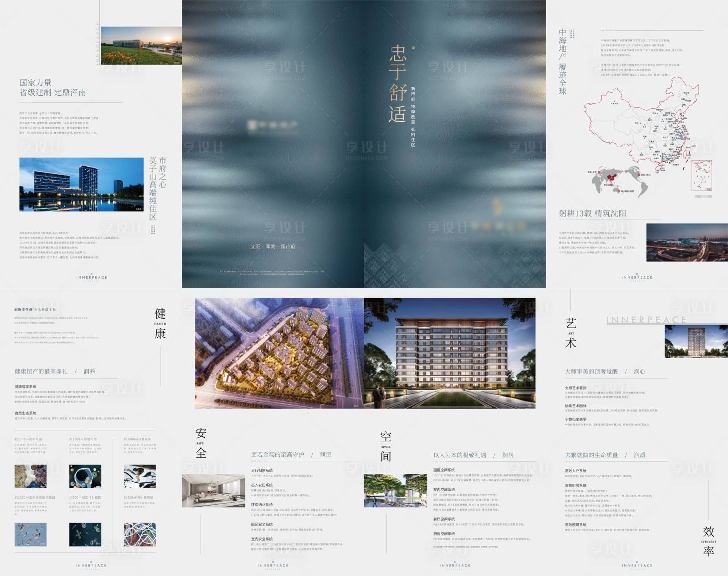The height and width of the screenshot is (576, 728).
Task: Click the sunset landscape photo with orange flowers
Action: pos(141,45)
